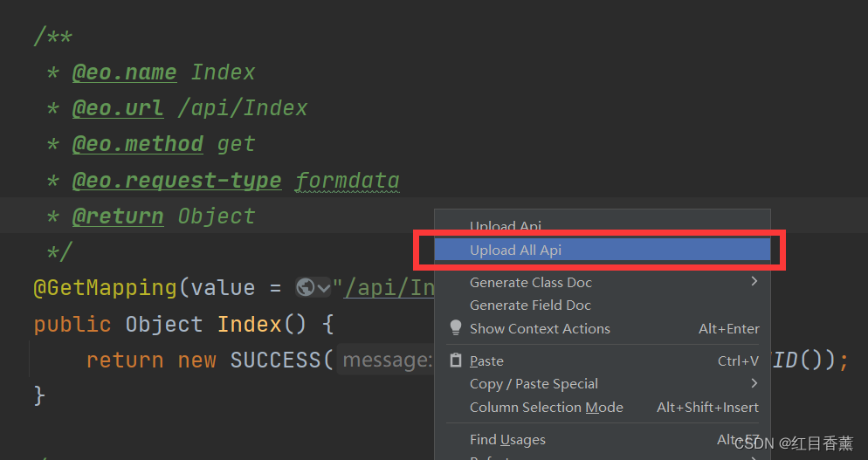Image resolution: width=868 pixels, height=460 pixels.
Task: Click the clipboard icon next to Paste
Action: pyautogui.click(x=456, y=360)
